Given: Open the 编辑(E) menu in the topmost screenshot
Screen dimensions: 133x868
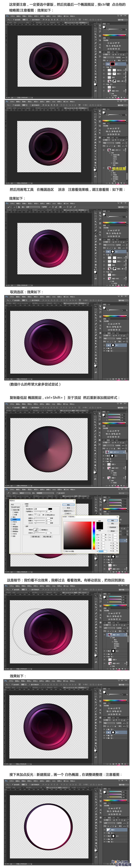Looking at the screenshot, I should (19, 16).
